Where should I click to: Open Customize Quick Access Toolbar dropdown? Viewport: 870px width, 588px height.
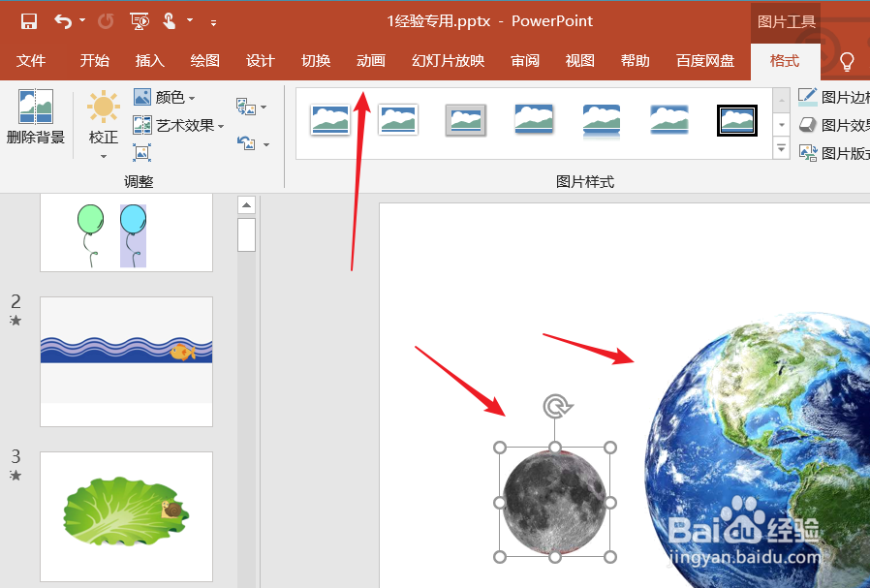pos(213,22)
